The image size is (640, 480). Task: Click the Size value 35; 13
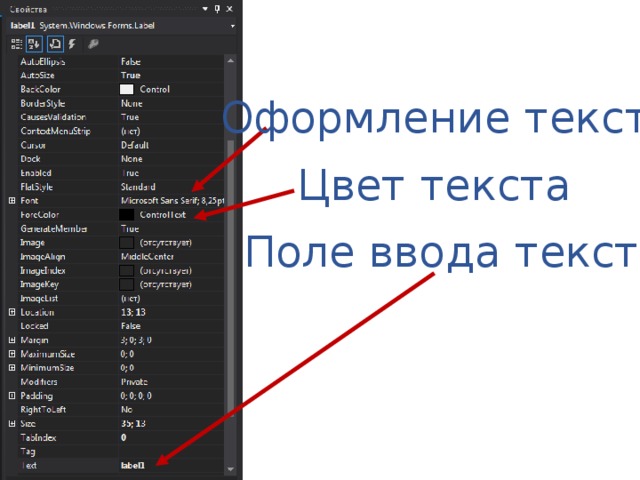(133, 424)
